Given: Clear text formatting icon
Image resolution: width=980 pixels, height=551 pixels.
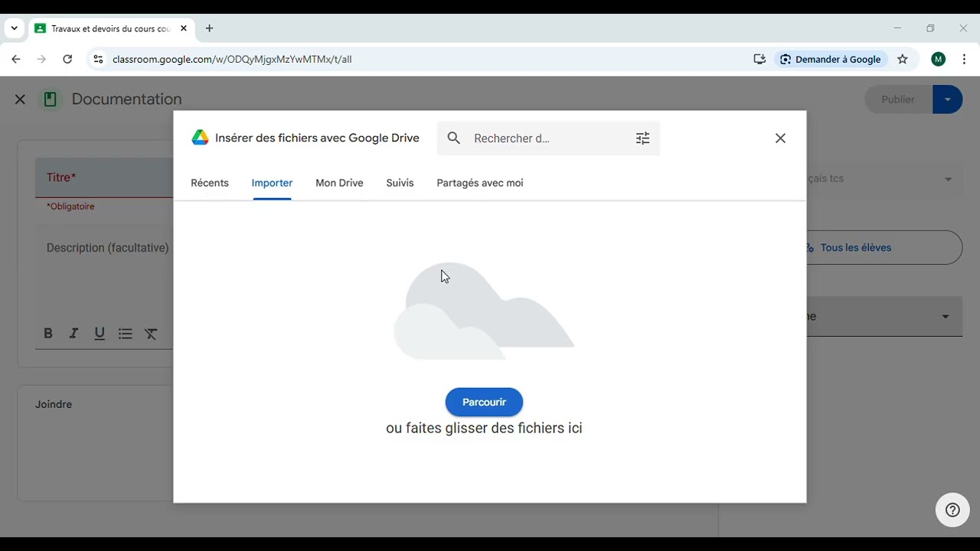Looking at the screenshot, I should (152, 334).
